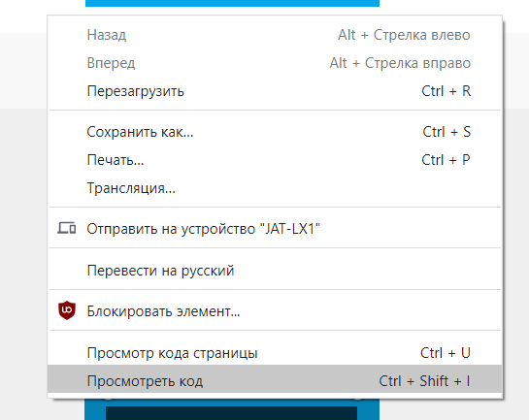Send the page to device "JAT-LX1"

coord(275,229)
